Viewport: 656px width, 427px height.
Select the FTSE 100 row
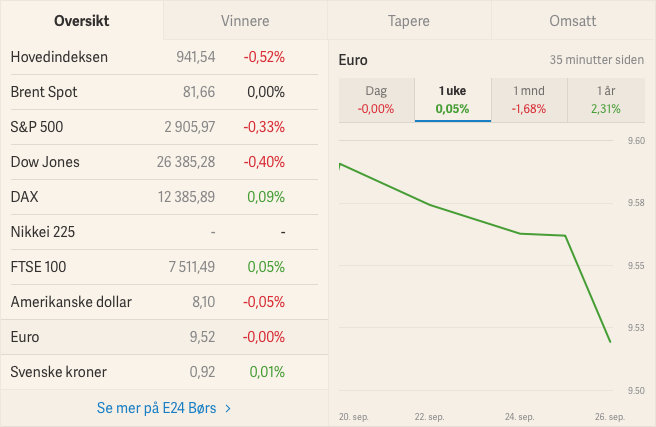pos(164,267)
